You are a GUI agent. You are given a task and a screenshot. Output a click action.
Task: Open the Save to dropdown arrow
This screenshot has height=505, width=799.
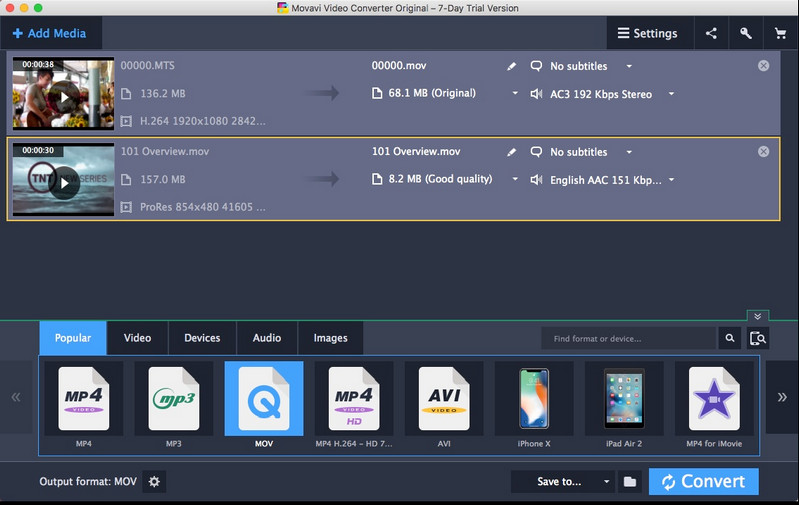coord(606,482)
